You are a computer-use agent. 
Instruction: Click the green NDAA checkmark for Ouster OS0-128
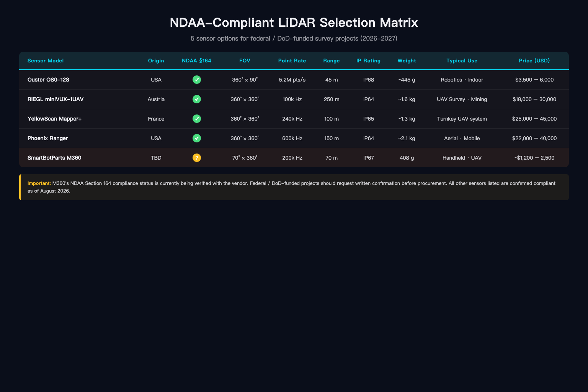tap(196, 80)
